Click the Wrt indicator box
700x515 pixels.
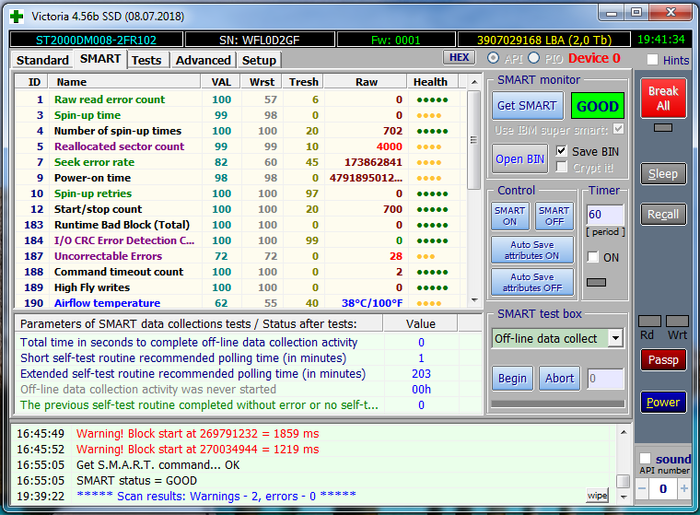(x=677, y=321)
